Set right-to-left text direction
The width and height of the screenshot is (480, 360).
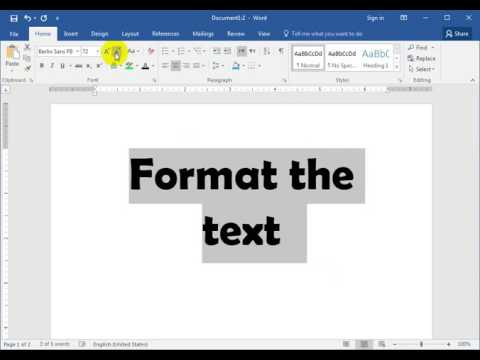[252, 51]
